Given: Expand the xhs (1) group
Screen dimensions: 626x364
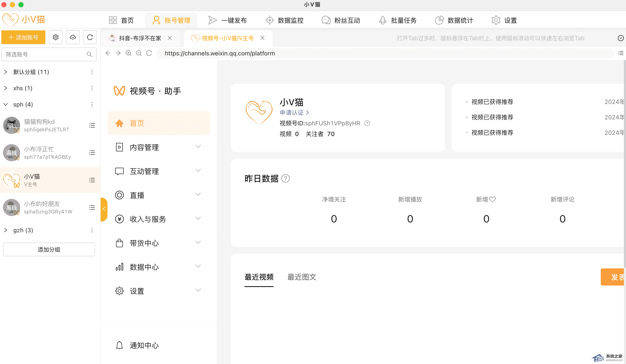Looking at the screenshot, I should coord(6,88).
